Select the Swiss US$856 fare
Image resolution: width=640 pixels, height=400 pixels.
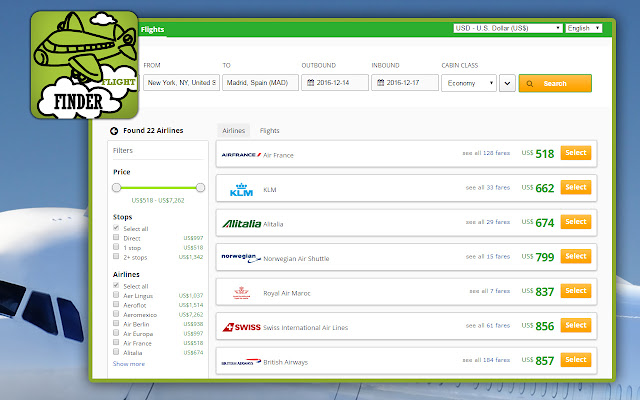pyautogui.click(x=576, y=325)
